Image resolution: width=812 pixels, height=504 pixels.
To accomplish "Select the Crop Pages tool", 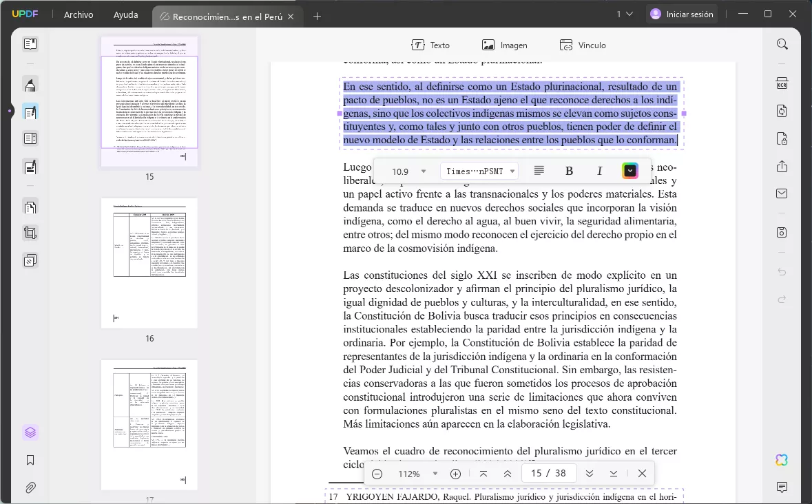I will coord(30,233).
